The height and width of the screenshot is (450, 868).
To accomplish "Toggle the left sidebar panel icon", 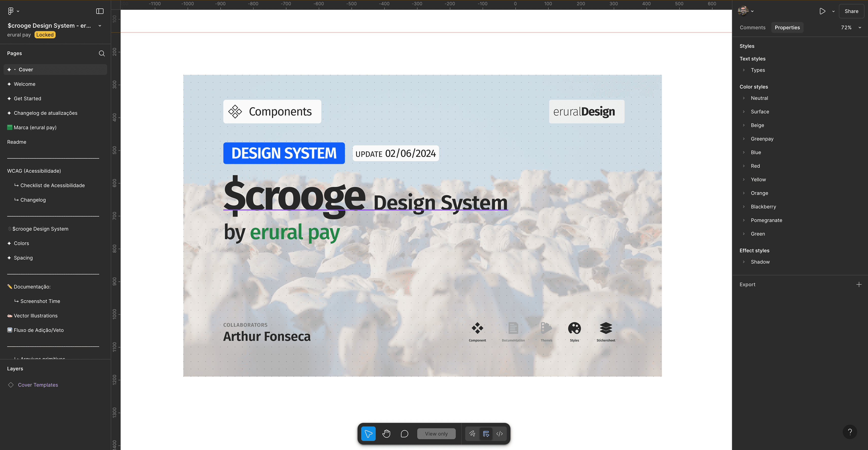I will pos(100,11).
